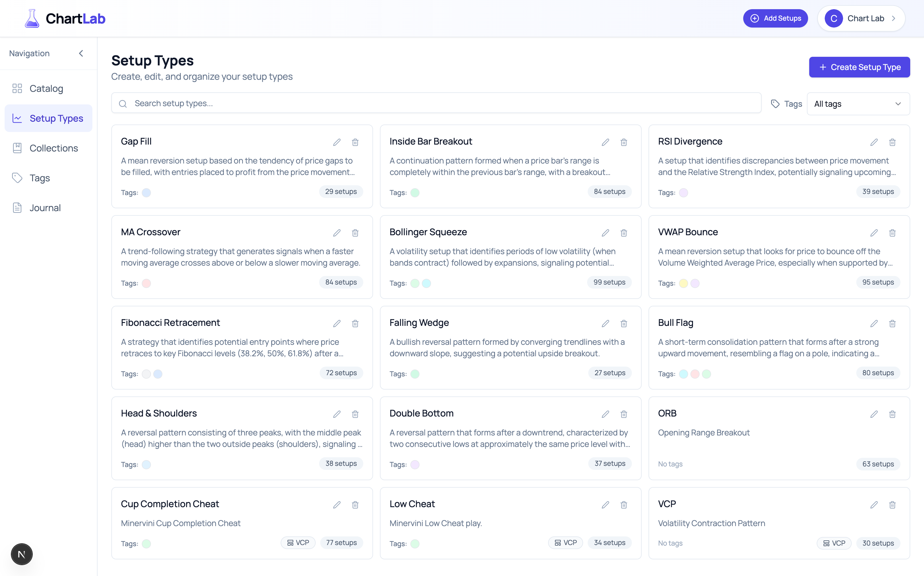Click the VCP badge on the VCP card
924x576 pixels.
[834, 543]
